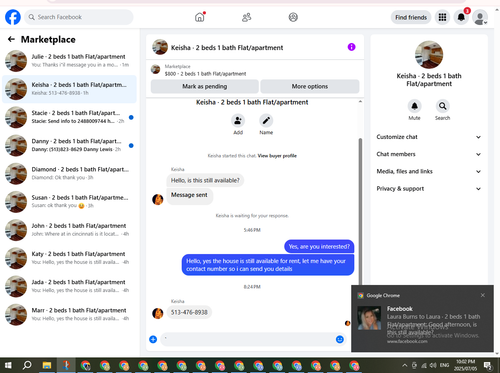
Task: Click the 'Hello, is this still available?' bubble
Action: tap(205, 180)
